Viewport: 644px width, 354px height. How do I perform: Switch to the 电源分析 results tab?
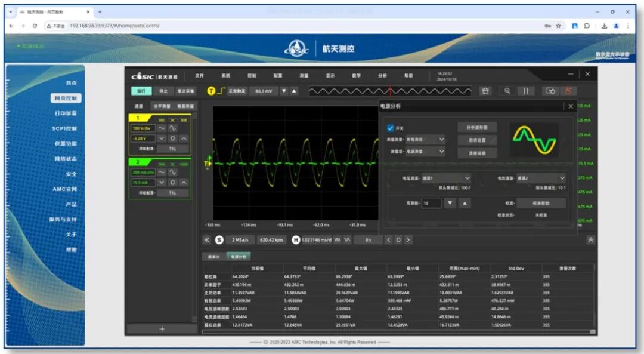click(238, 257)
